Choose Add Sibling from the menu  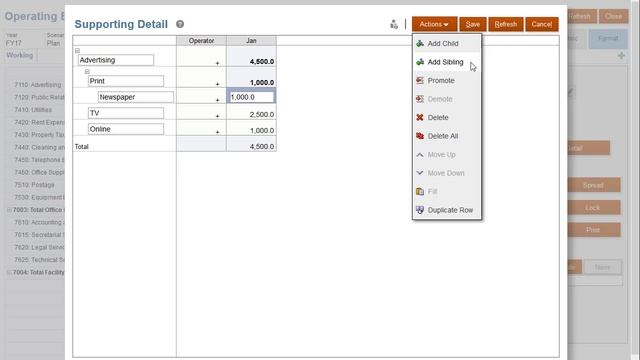point(447,62)
